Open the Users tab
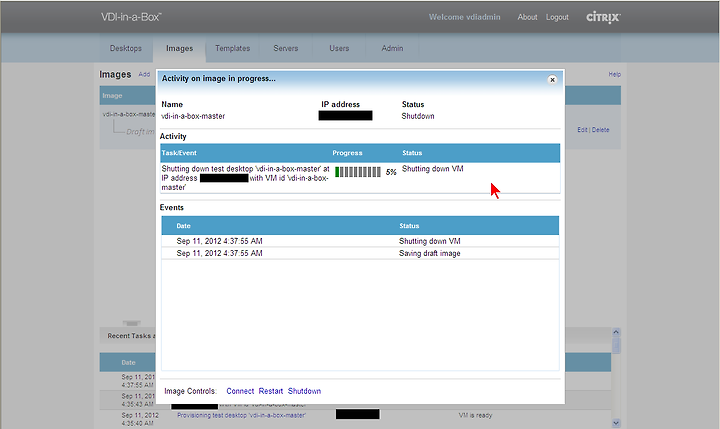This screenshot has width=720, height=429. (339, 48)
